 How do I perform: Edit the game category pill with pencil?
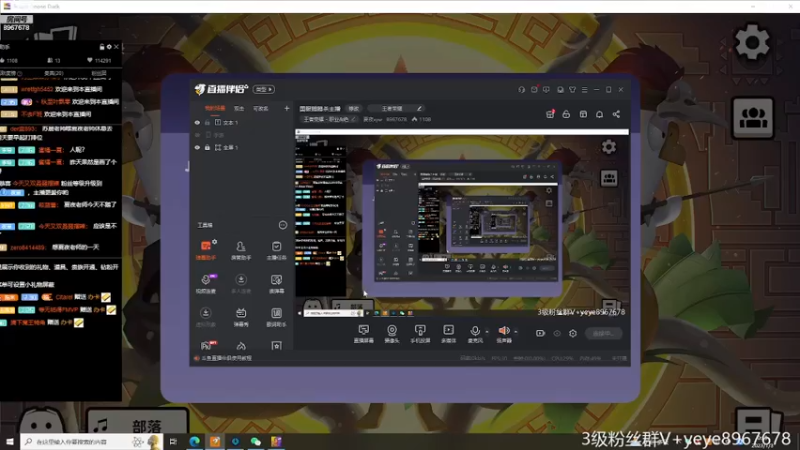pyautogui.click(x=396, y=108)
